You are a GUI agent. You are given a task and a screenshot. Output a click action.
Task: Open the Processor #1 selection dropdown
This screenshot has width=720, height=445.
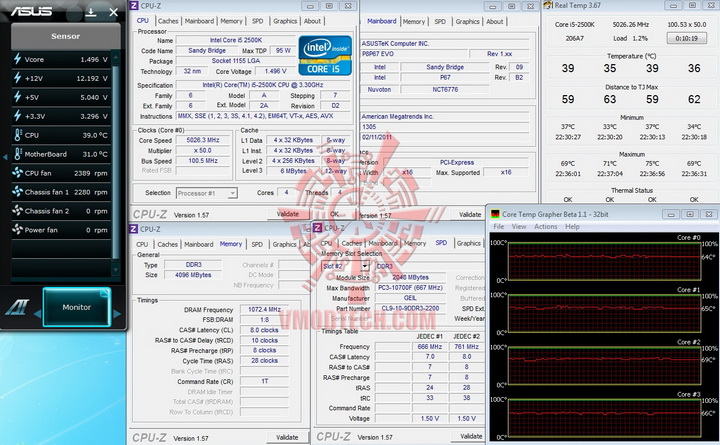coord(207,193)
